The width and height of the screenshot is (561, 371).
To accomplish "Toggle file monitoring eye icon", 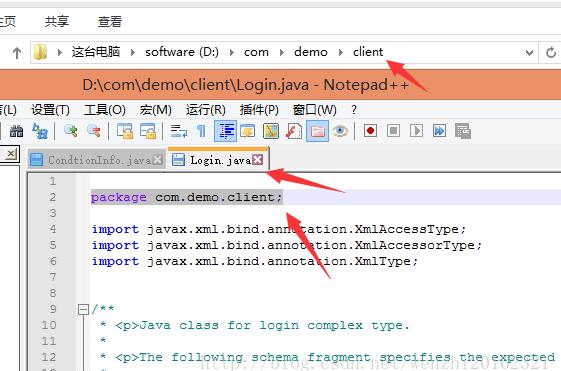I will (x=340, y=131).
